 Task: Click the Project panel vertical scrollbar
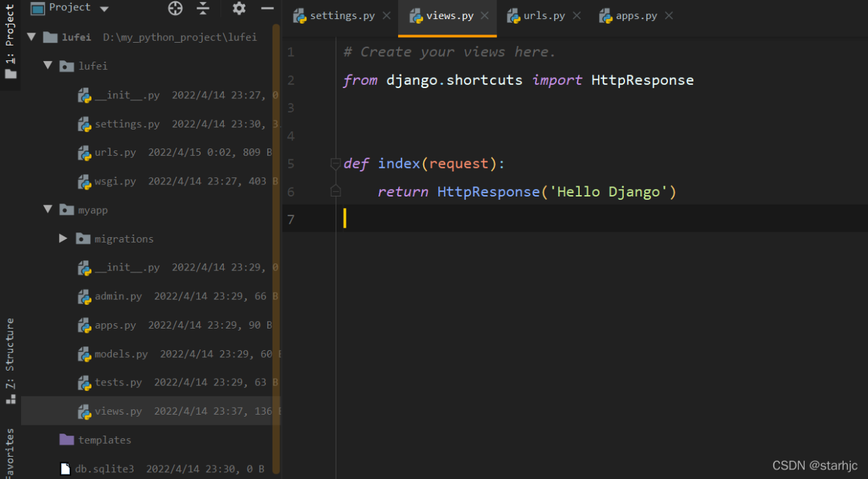click(x=276, y=249)
